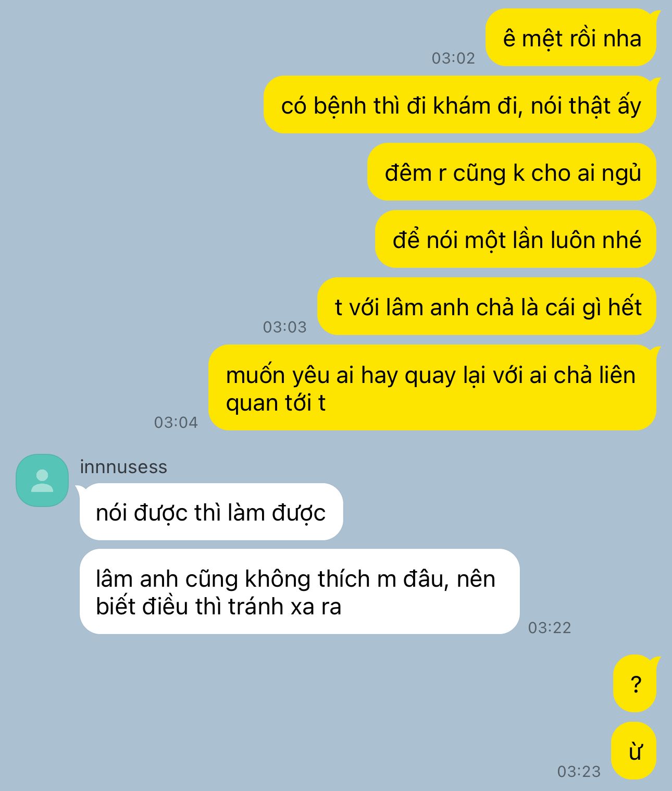Tap the 'lâm anh cũng không thích m đâu' message

300,592
